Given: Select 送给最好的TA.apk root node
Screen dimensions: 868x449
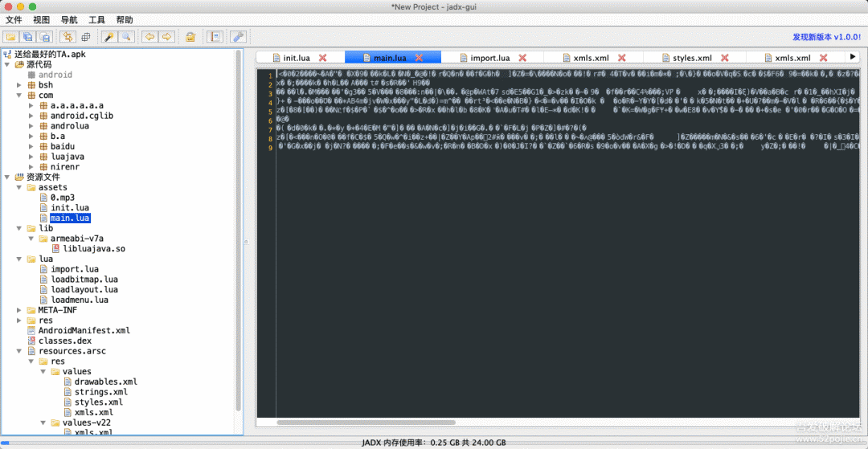Looking at the screenshot, I should tap(50, 54).
